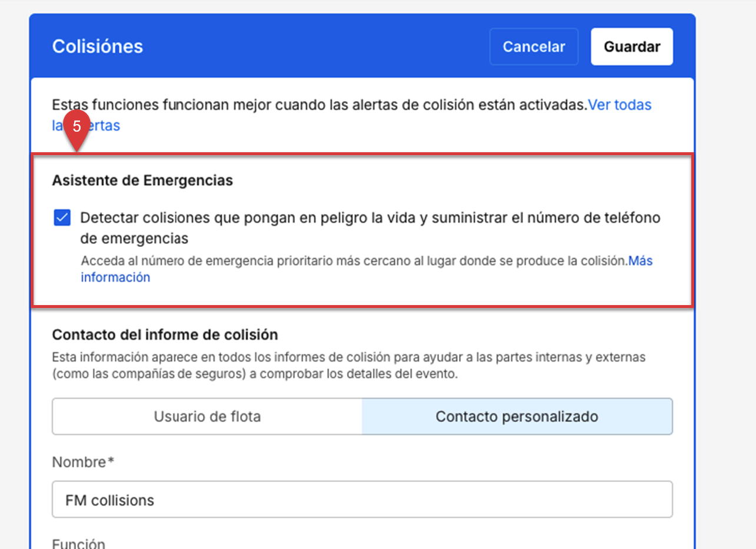Click the Acceda al número de emergencia helper text
Screen dimensions: 756x549
pyautogui.click(x=354, y=261)
